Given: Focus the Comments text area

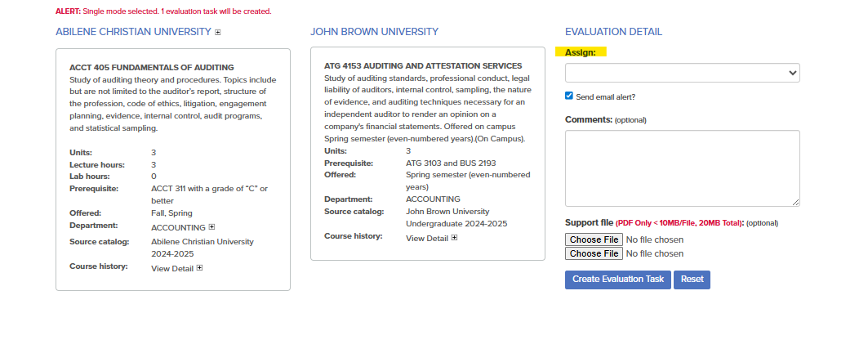Looking at the screenshot, I should (x=682, y=168).
